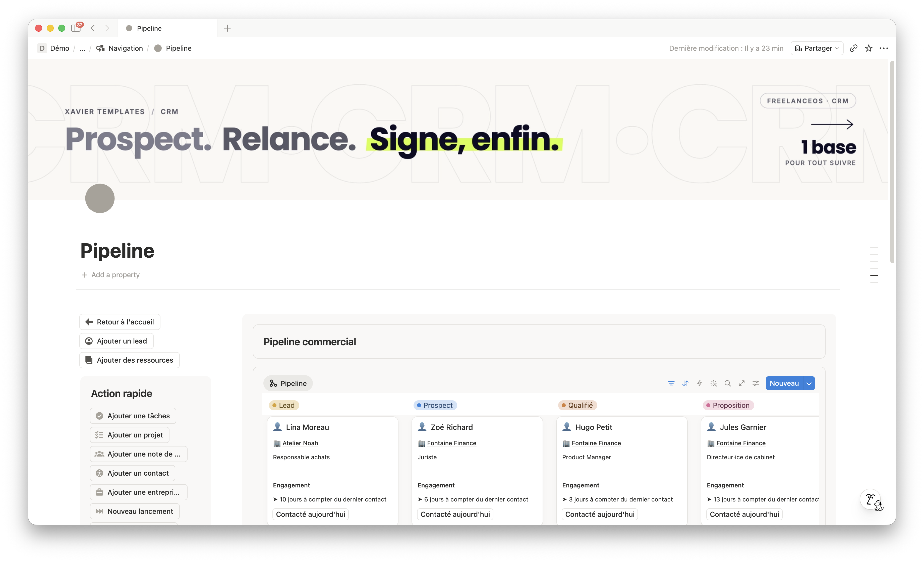Expand the Nouveau dropdown arrow

pos(809,383)
